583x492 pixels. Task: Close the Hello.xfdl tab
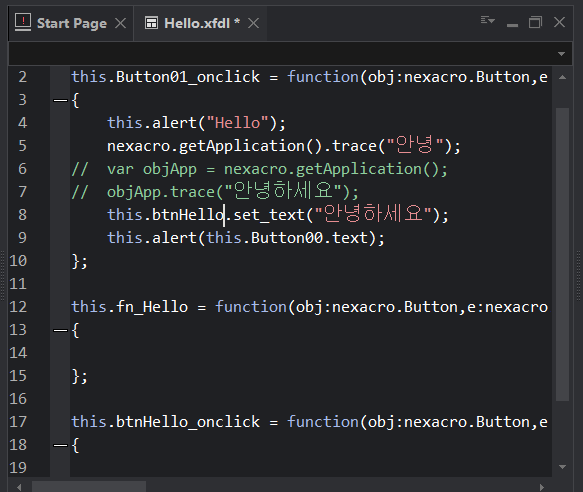click(254, 23)
